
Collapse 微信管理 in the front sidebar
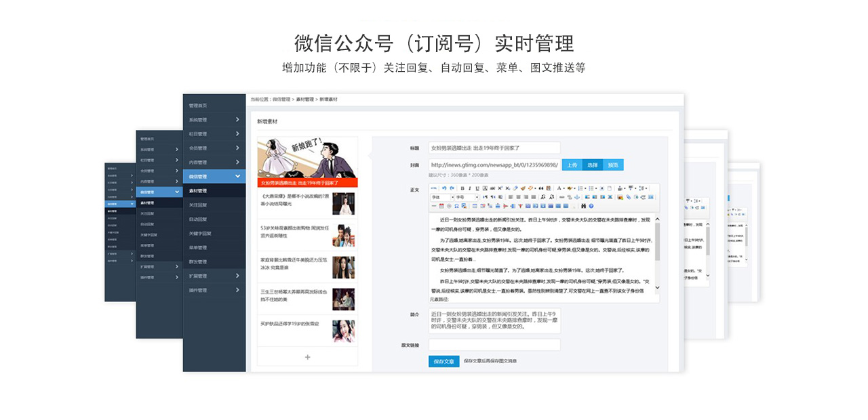pos(214,177)
